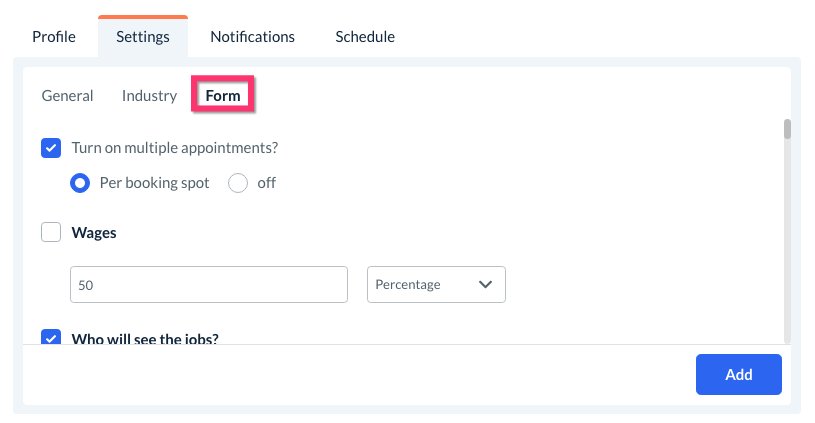This screenshot has height=423, width=815.
Task: Click the wages amount field showing 50
Action: (x=208, y=284)
